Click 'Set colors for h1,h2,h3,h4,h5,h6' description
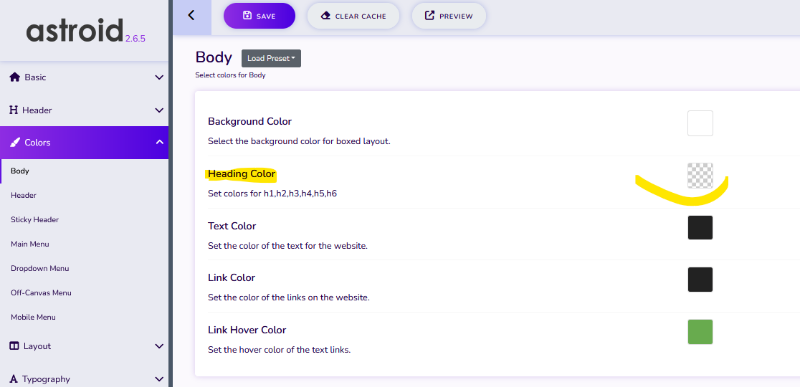The height and width of the screenshot is (387, 800). 272,194
